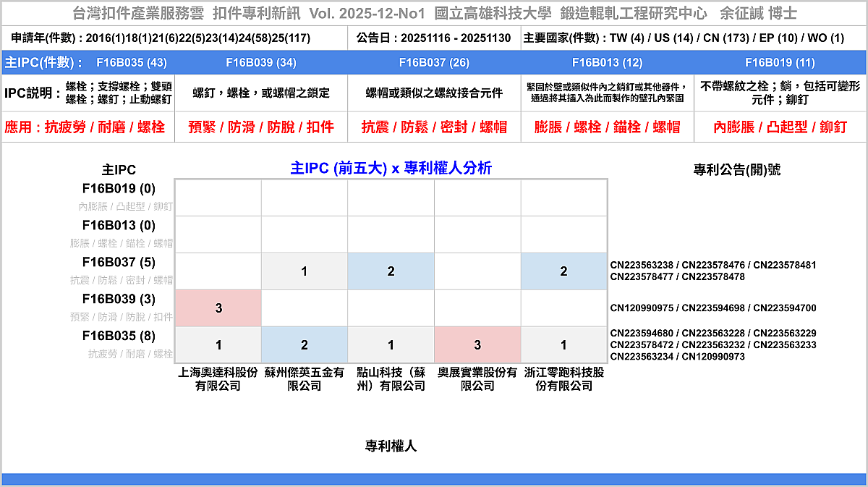Click F16B035 cell under 上海奧達科股份有限公司
This screenshot has height=487, width=868.
coord(218,345)
